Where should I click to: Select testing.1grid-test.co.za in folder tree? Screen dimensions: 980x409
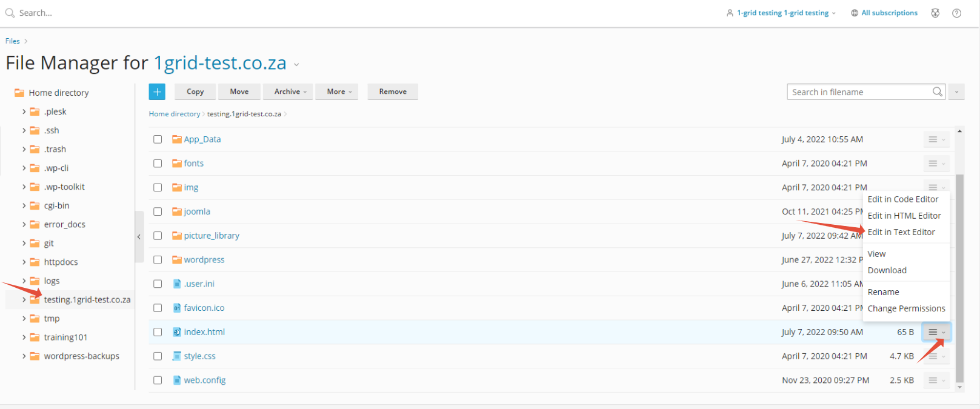(x=87, y=299)
